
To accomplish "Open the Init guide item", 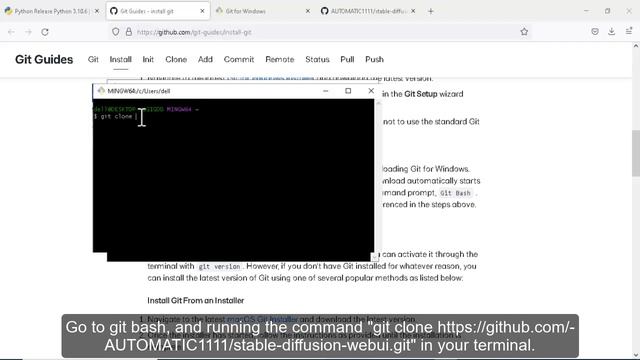I will (148, 60).
